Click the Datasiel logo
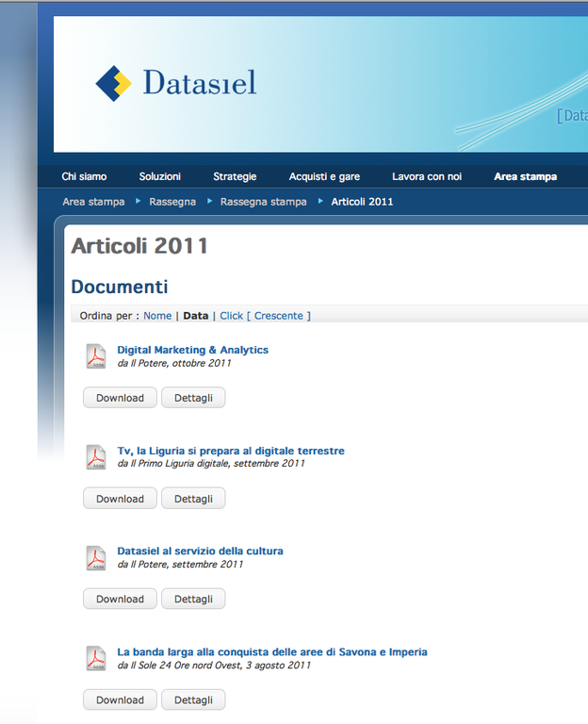The height and width of the screenshot is (724, 588). (x=176, y=83)
